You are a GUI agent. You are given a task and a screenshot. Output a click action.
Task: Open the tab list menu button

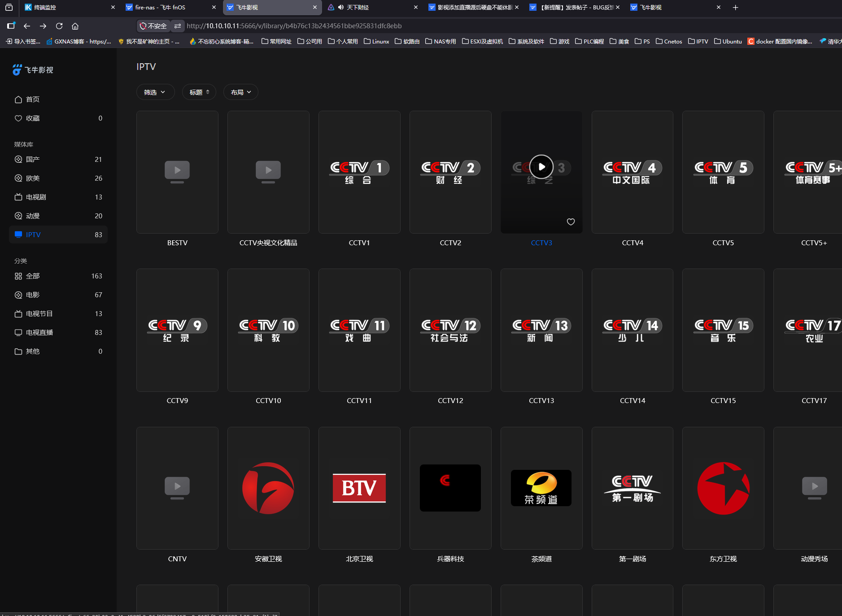pyautogui.click(x=9, y=7)
